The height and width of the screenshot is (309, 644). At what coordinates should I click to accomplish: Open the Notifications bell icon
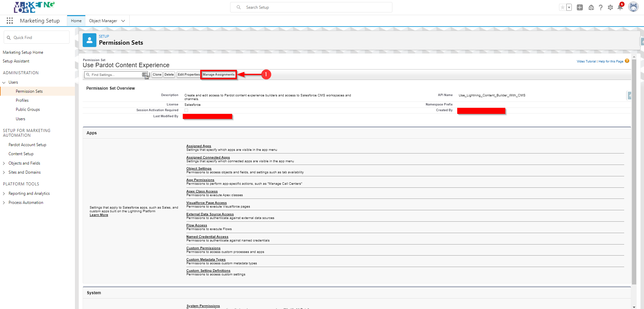coord(620,7)
